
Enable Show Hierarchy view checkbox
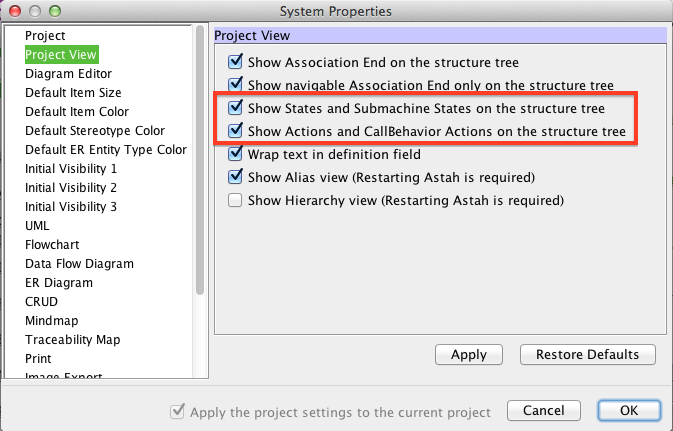tap(236, 200)
